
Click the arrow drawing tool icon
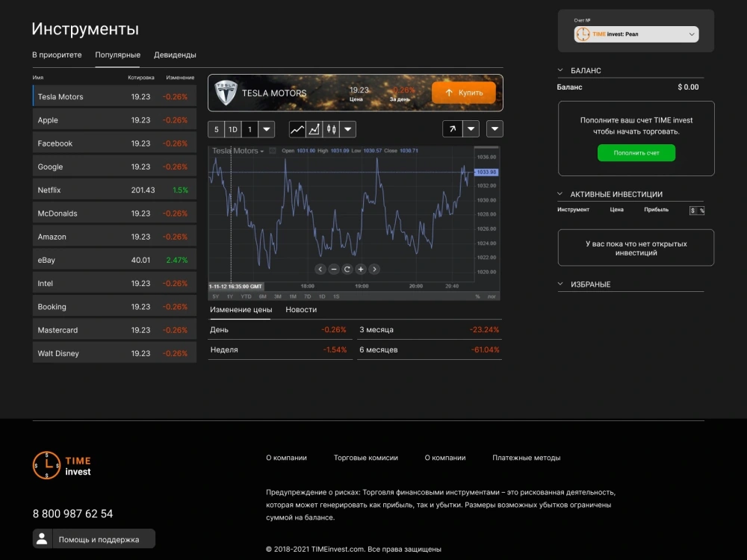452,128
